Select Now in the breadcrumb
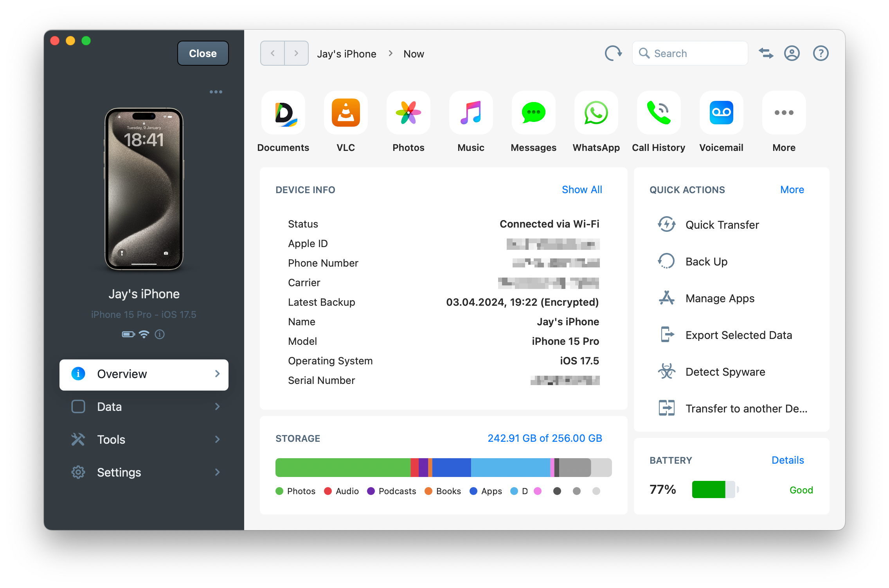 point(414,54)
